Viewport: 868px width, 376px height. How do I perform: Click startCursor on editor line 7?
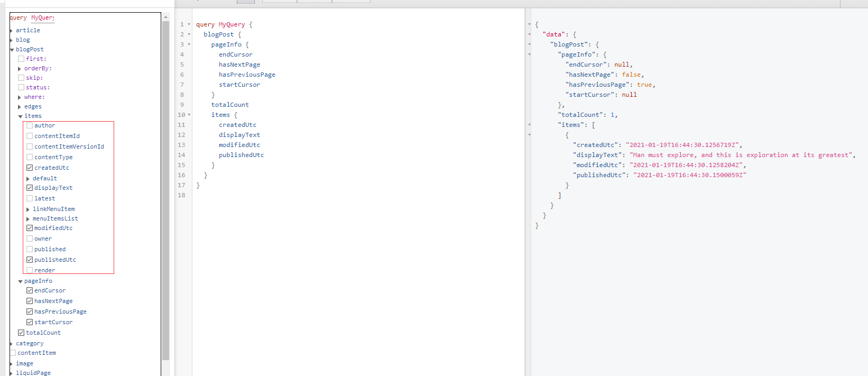pos(239,85)
